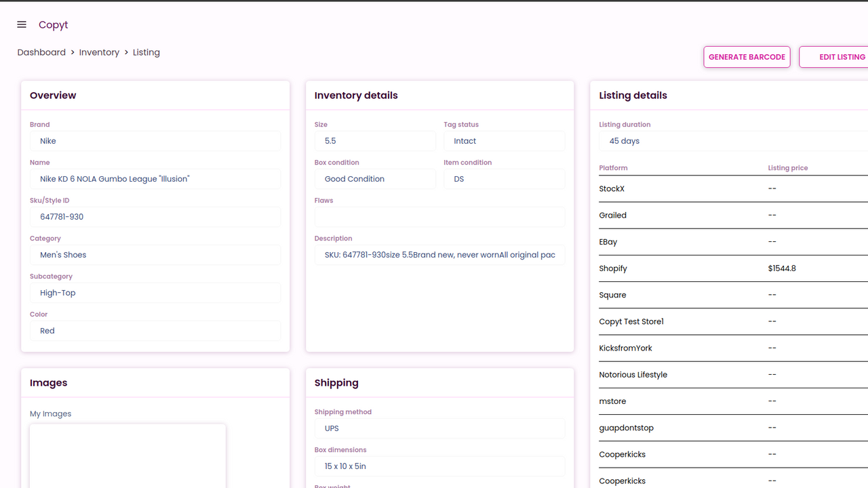Click the Item condition field DS

point(504,179)
